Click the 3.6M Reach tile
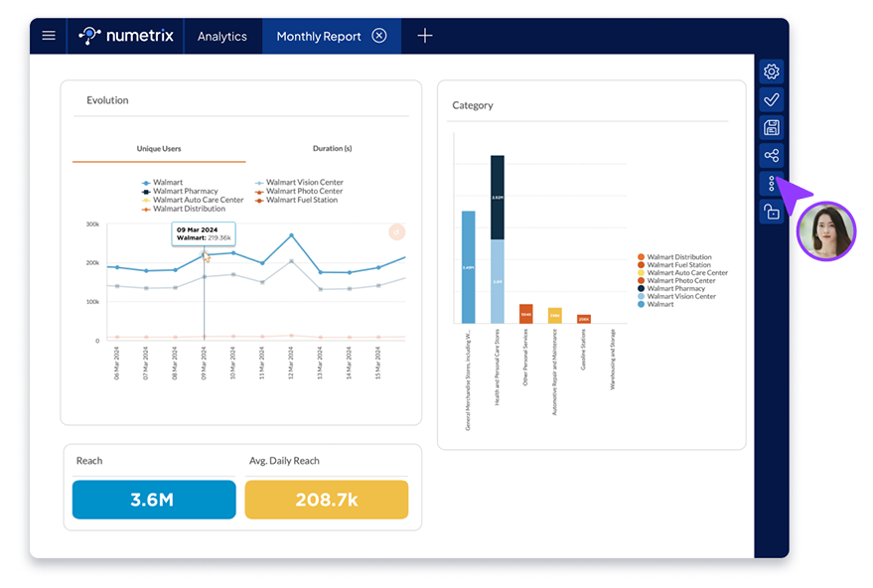The height and width of the screenshot is (588, 873). 154,500
